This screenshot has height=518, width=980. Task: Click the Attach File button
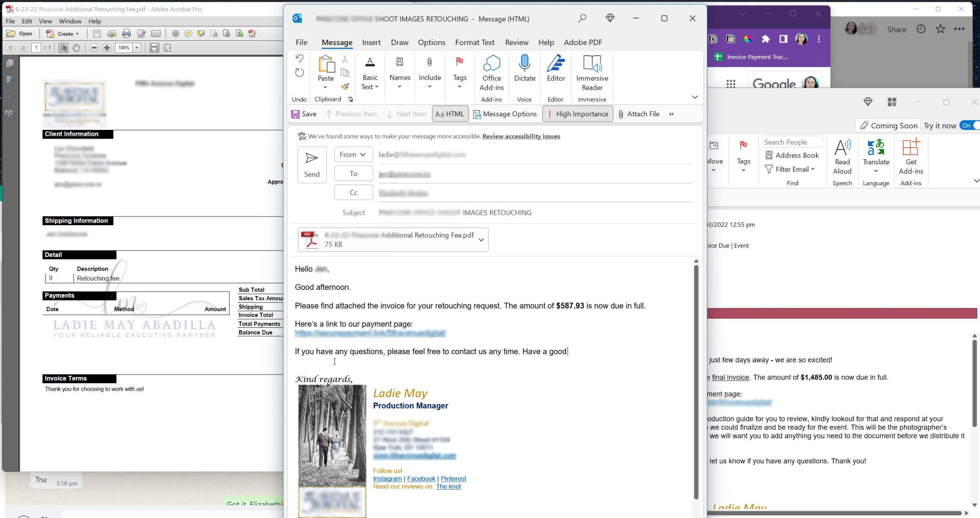pyautogui.click(x=639, y=114)
